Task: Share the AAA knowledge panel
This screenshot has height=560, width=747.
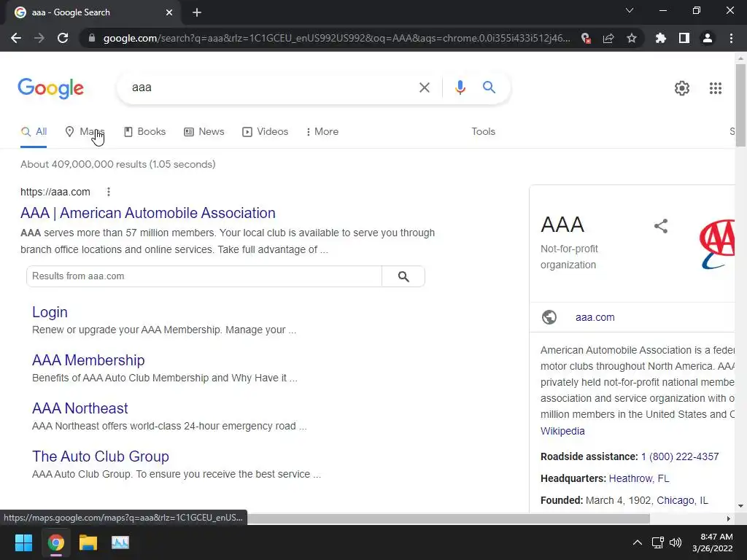Action: tap(661, 226)
